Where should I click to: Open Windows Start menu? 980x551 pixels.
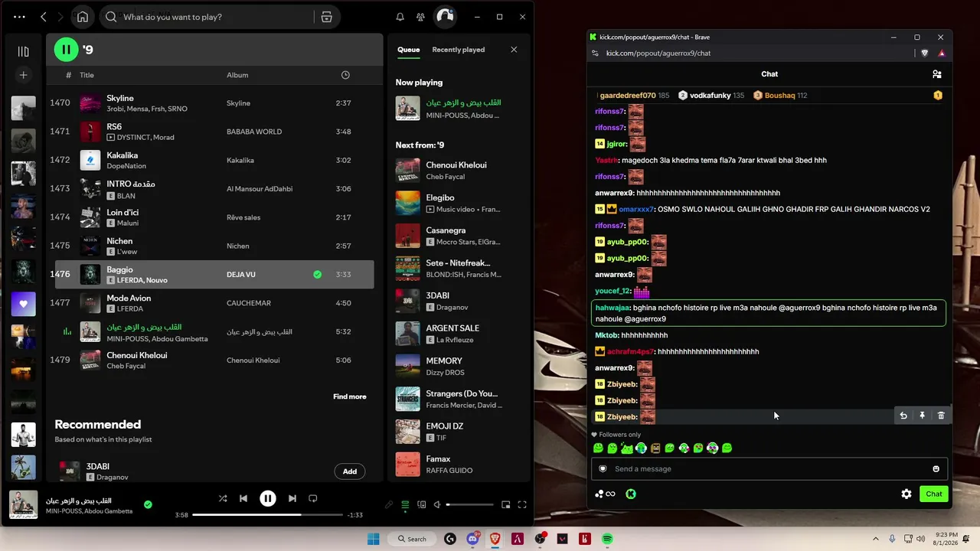pyautogui.click(x=373, y=539)
